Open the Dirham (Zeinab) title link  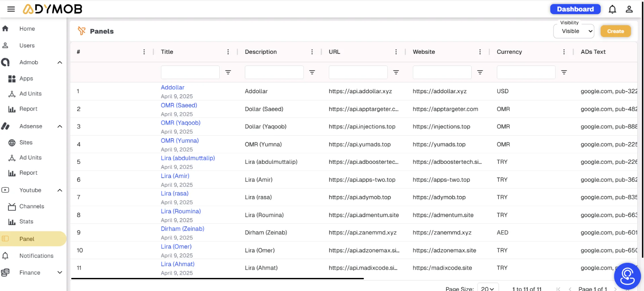click(183, 228)
